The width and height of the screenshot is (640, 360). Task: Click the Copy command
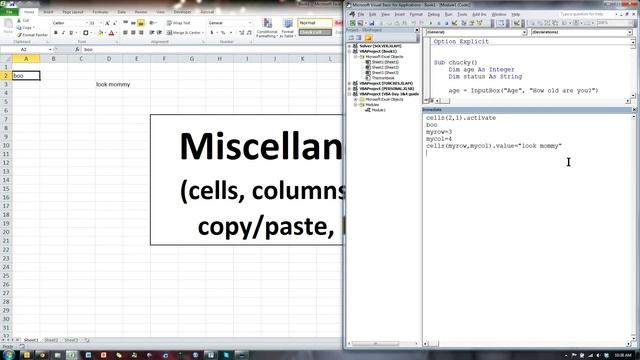click(24, 27)
